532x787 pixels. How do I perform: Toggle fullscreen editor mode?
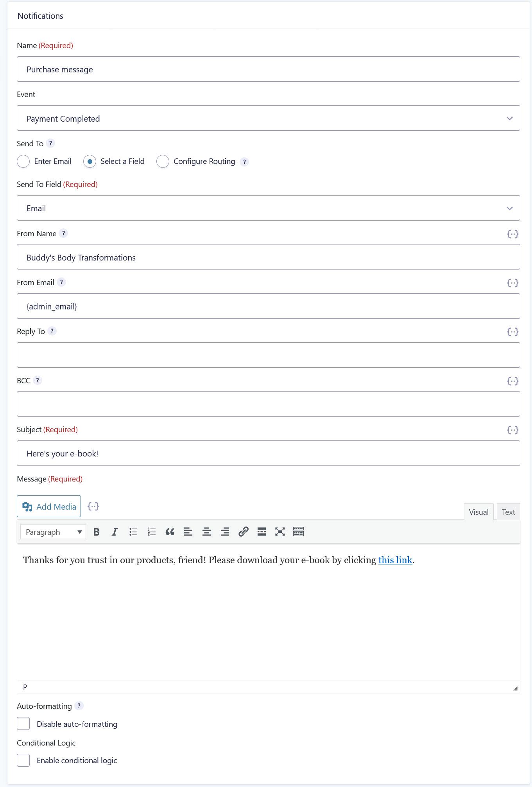(x=280, y=532)
